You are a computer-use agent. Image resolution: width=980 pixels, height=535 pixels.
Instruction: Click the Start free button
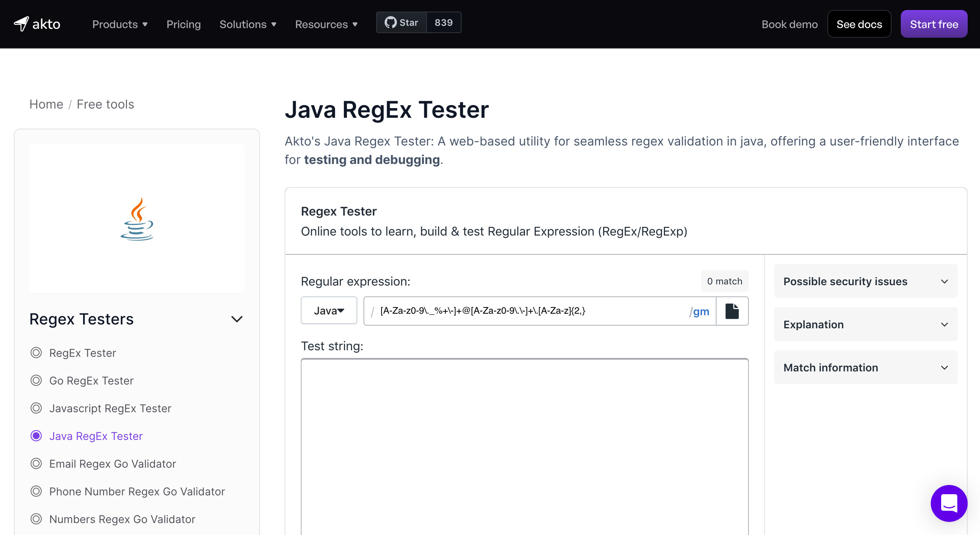point(934,24)
